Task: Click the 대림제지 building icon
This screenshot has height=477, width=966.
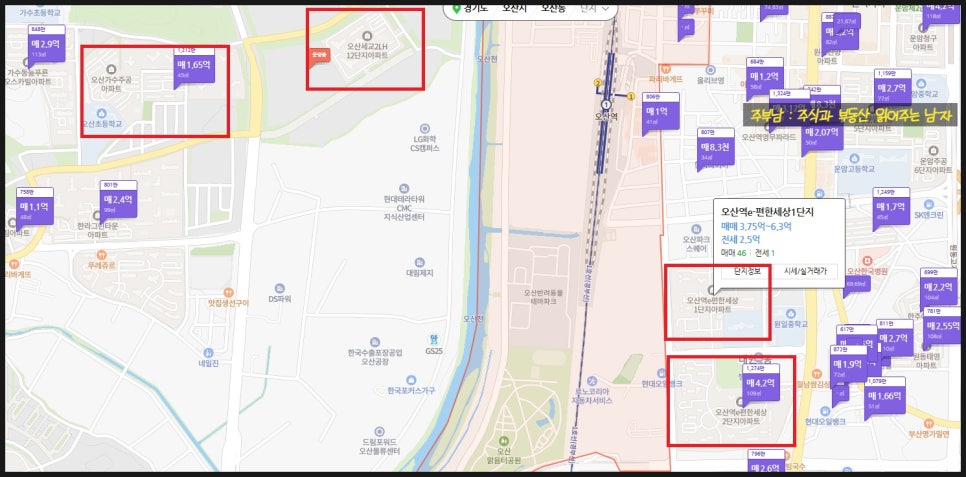Action: coord(420,262)
